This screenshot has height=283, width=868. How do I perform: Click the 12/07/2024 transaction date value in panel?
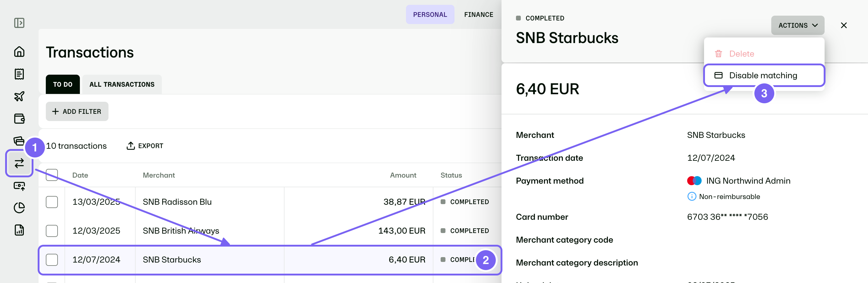[x=711, y=158]
